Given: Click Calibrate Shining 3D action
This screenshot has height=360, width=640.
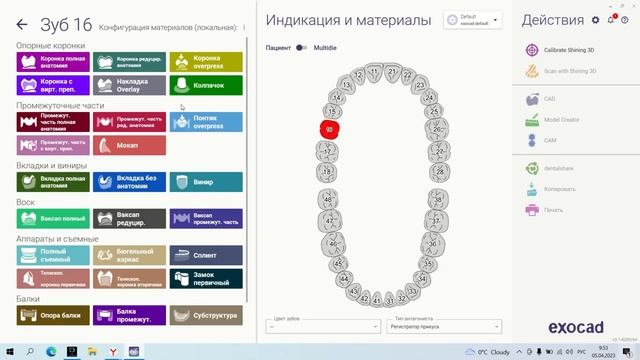Looking at the screenshot, I should (x=560, y=50).
